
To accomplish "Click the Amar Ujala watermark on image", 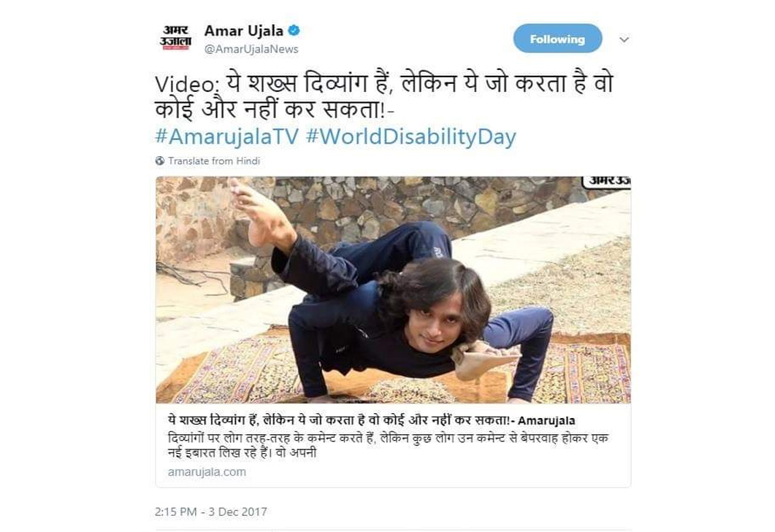I will pos(608,182).
